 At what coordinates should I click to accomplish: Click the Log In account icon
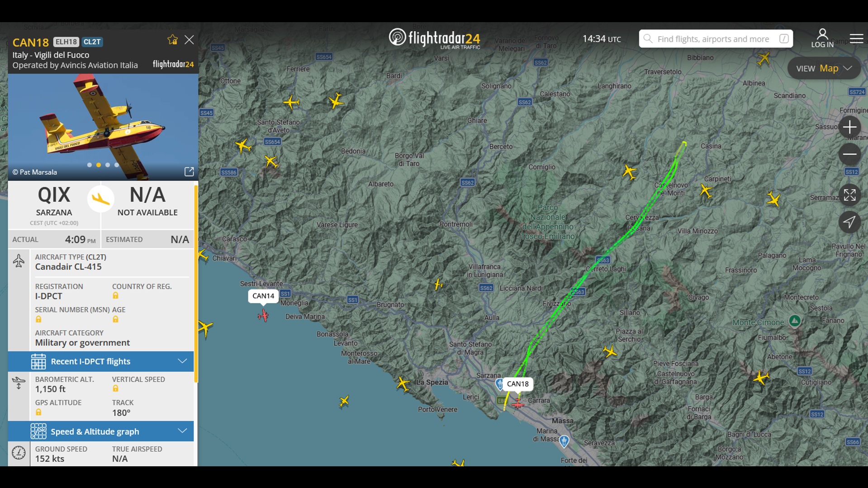822,38
